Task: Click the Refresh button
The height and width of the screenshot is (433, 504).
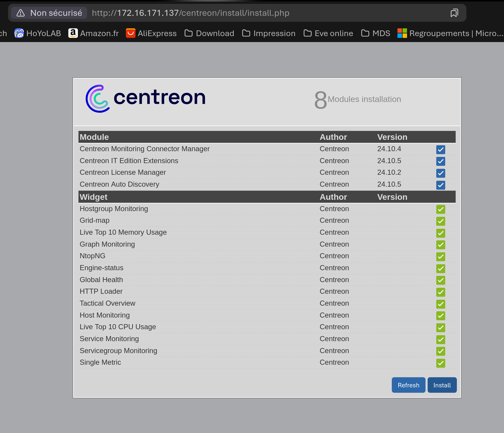Action: (x=409, y=385)
